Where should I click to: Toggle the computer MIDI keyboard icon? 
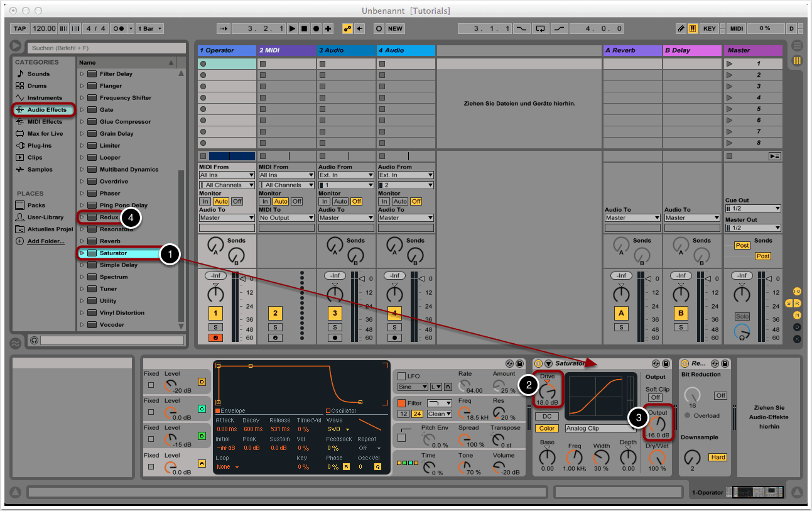(693, 29)
